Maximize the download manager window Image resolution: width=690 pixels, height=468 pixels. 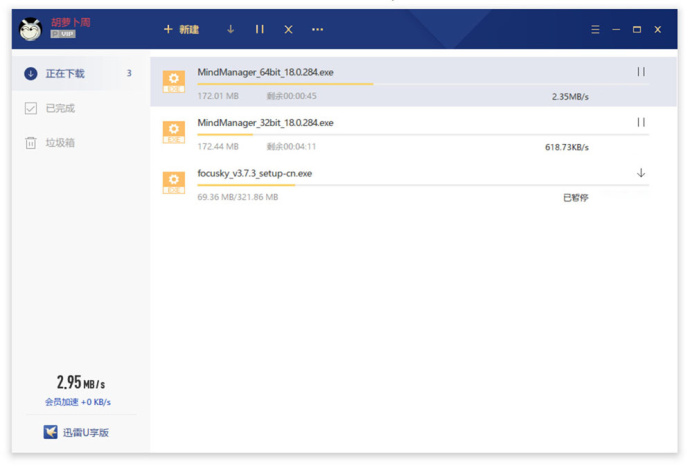(637, 29)
